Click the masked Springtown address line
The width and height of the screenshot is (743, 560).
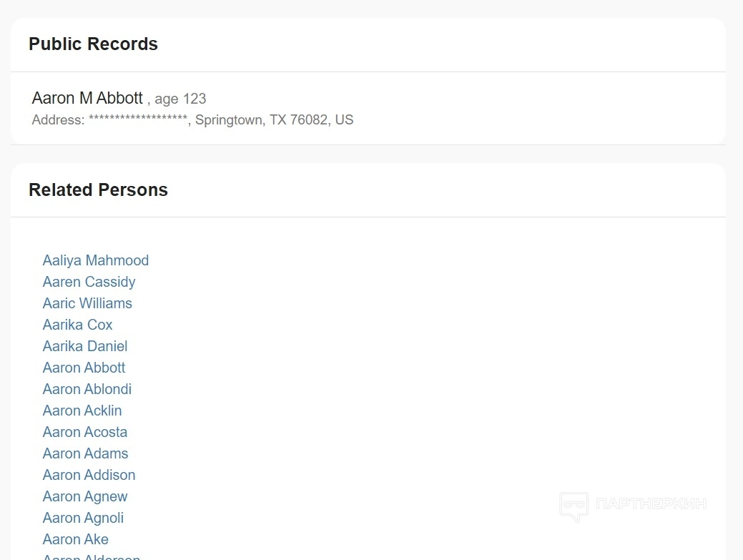coord(192,120)
